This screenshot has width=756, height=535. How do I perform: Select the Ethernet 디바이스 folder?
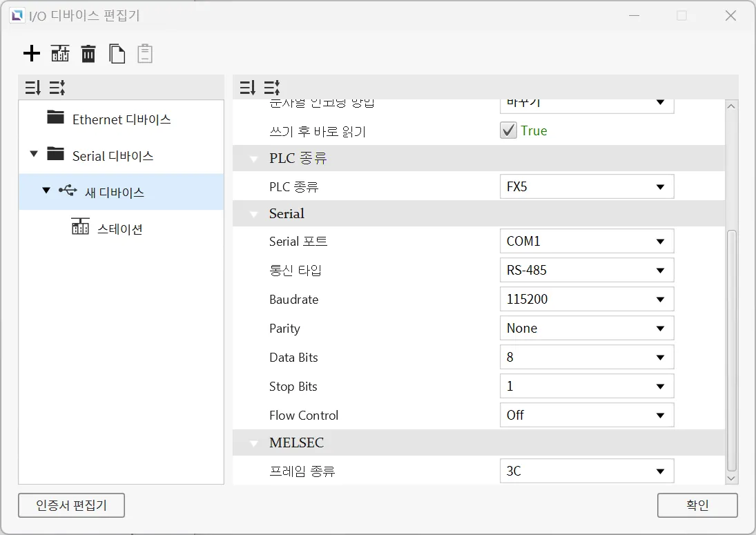tap(121, 119)
